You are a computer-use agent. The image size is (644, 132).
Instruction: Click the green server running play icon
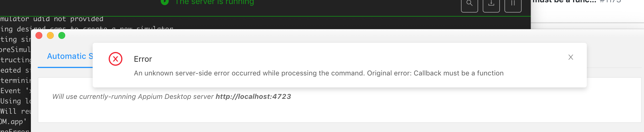(x=165, y=2)
